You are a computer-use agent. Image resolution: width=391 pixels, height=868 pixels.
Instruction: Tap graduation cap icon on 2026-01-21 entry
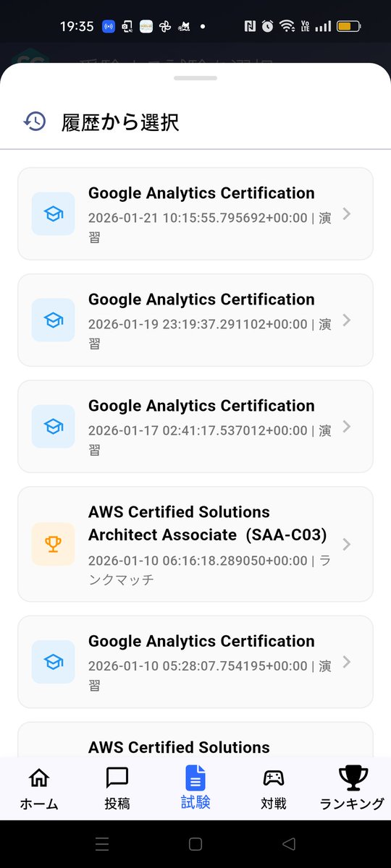(54, 213)
